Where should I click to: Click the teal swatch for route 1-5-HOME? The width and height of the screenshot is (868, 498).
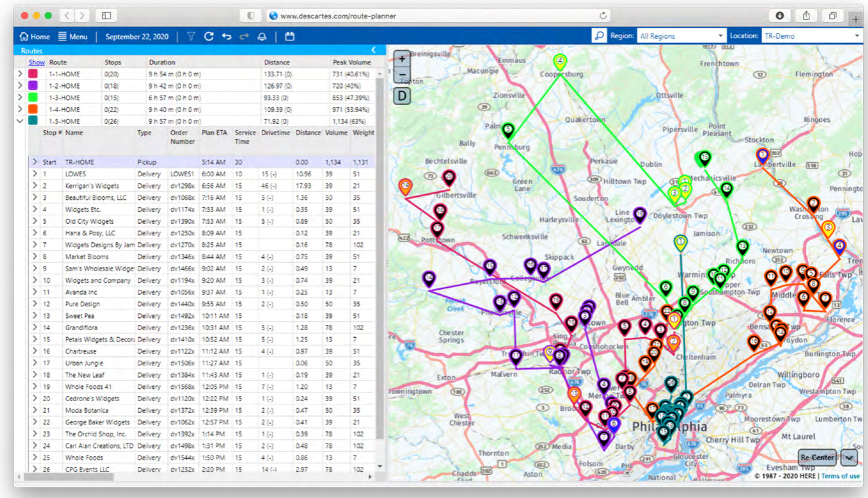coord(33,121)
